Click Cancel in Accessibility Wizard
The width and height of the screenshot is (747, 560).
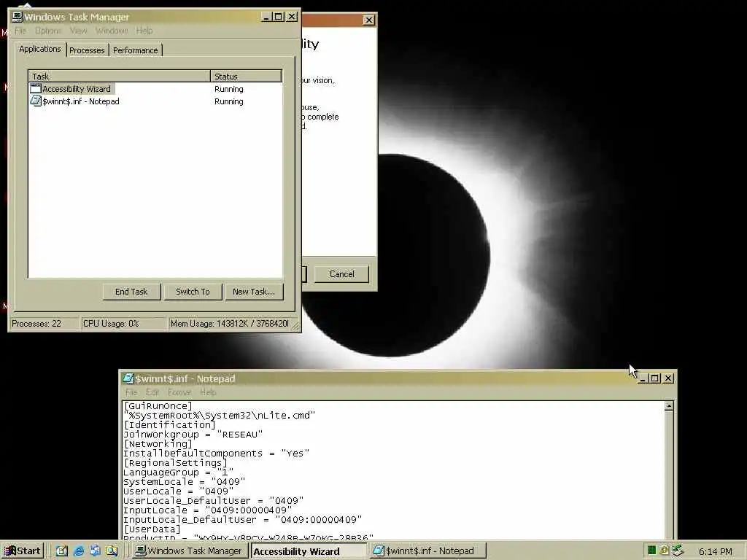pos(342,274)
